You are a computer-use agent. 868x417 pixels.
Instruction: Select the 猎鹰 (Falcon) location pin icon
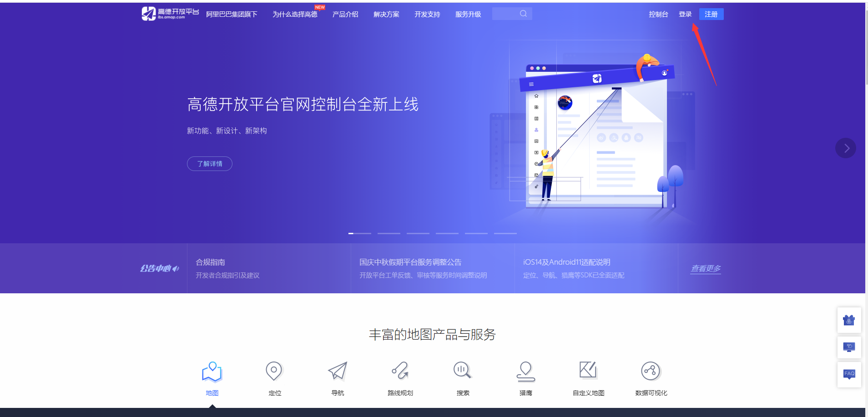click(x=525, y=371)
